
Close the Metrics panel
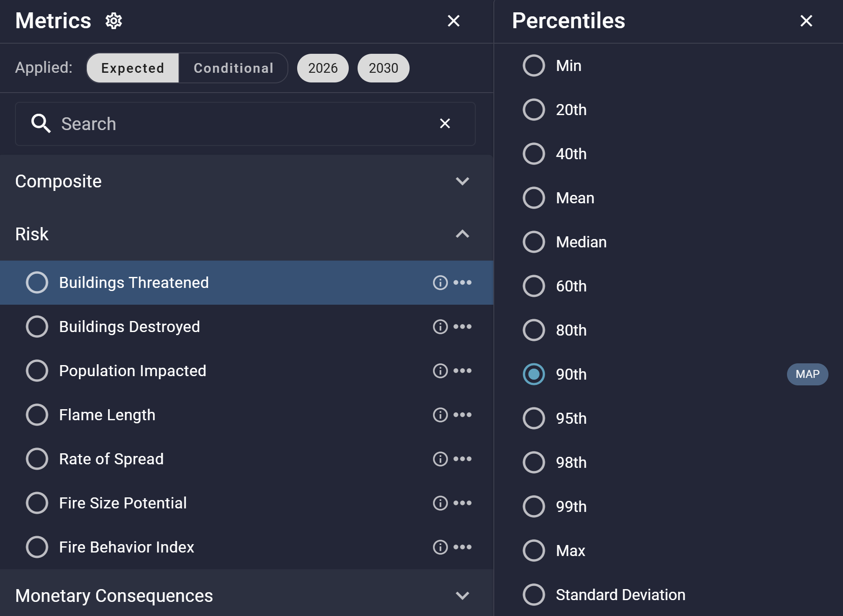(454, 21)
